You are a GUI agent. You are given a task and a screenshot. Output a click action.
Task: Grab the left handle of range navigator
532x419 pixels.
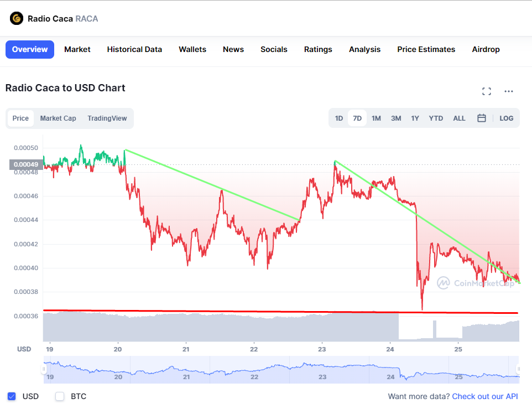pos(44,369)
